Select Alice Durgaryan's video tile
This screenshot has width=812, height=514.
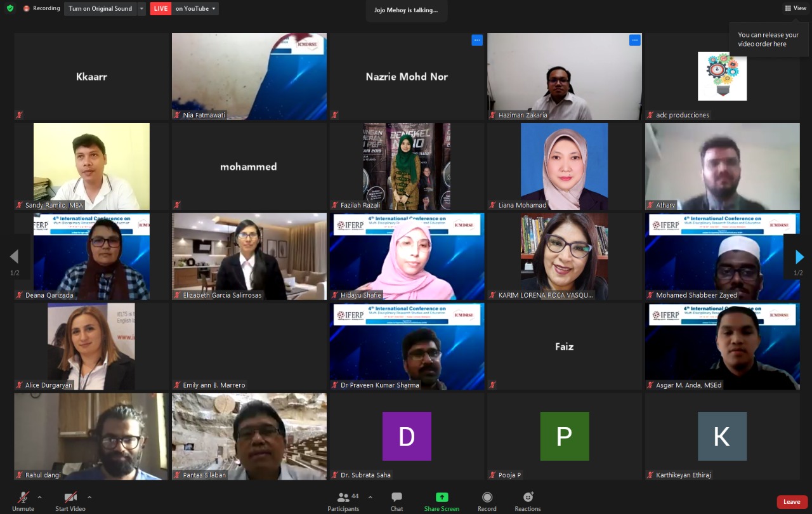[x=91, y=346]
